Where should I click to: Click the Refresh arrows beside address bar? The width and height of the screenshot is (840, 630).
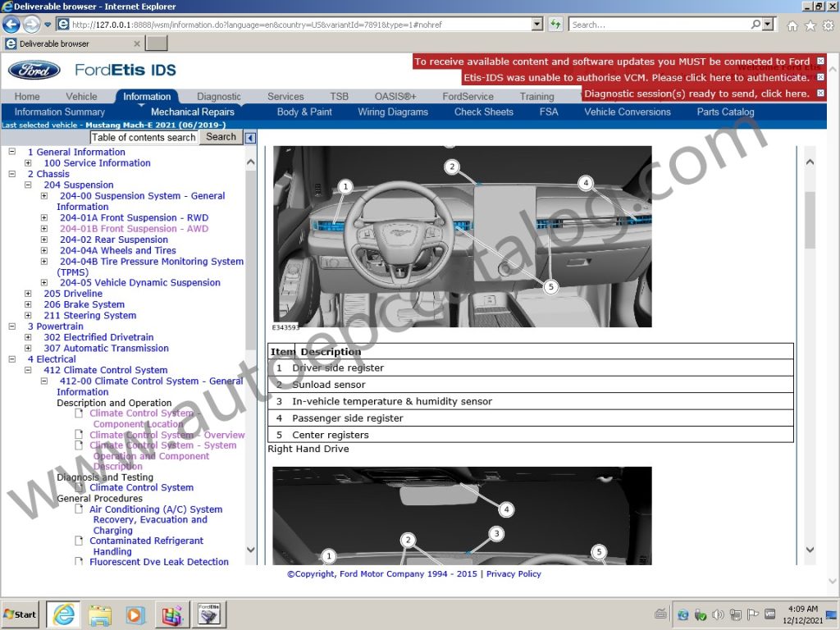[555, 24]
